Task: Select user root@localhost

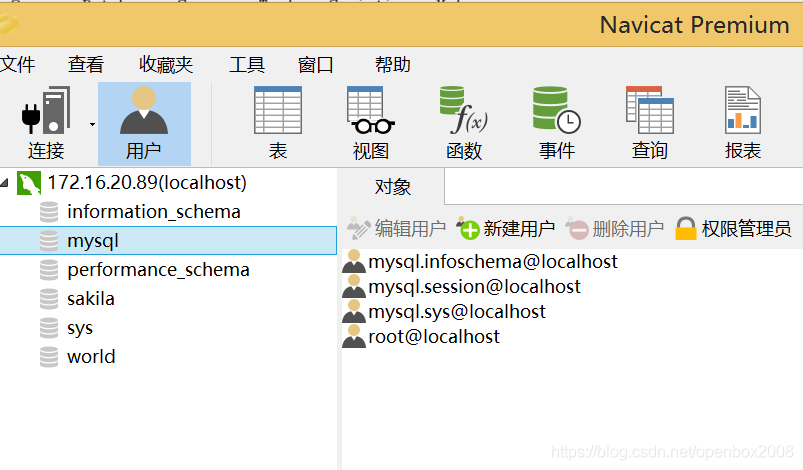Action: 434,337
